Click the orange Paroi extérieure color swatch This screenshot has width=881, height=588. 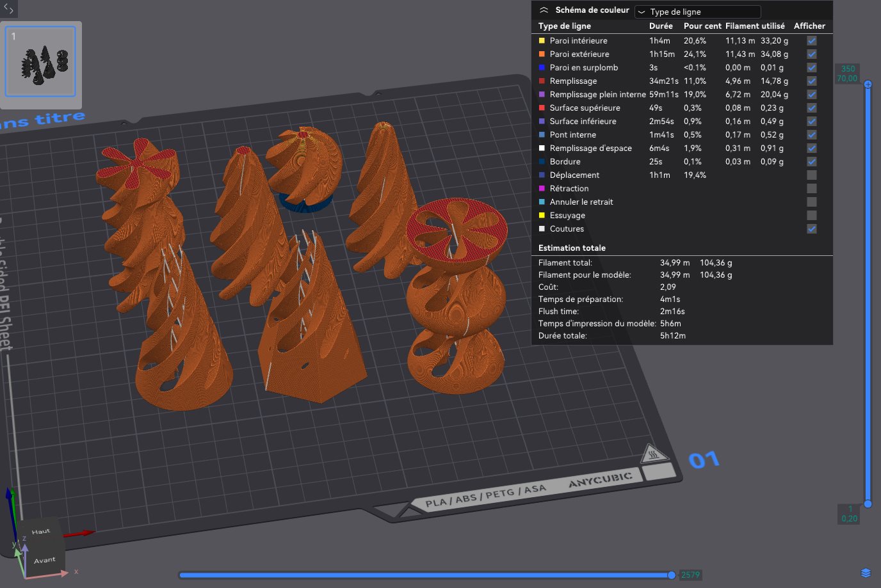542,54
